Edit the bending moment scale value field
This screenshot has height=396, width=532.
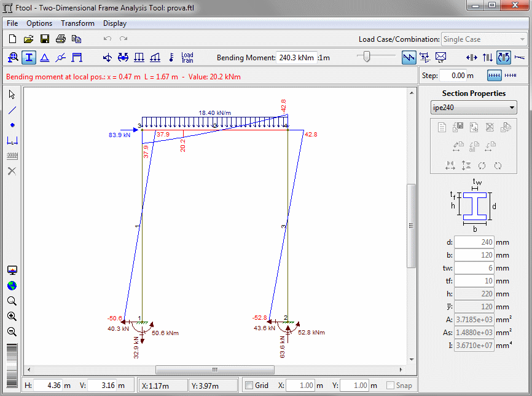[x=297, y=58]
